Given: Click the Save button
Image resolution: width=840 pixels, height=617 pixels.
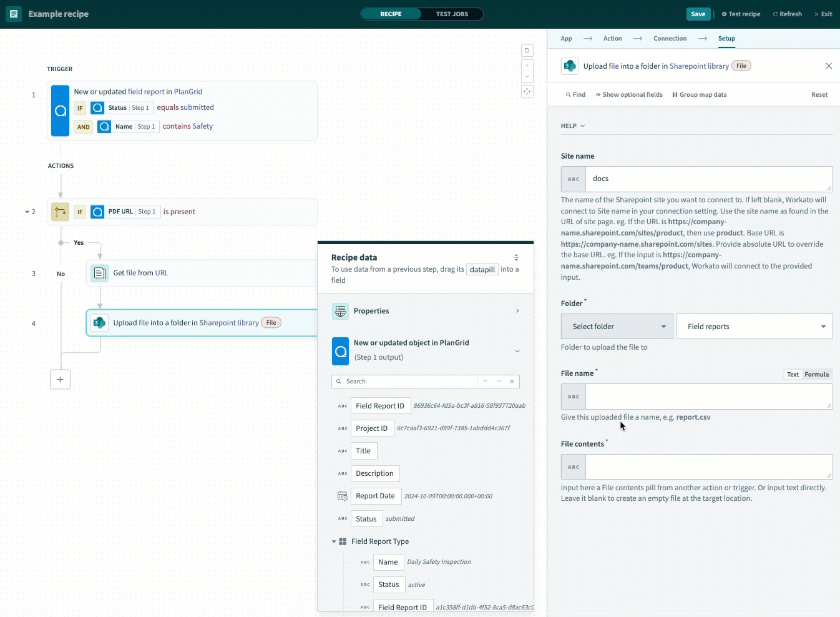Looking at the screenshot, I should pos(698,14).
